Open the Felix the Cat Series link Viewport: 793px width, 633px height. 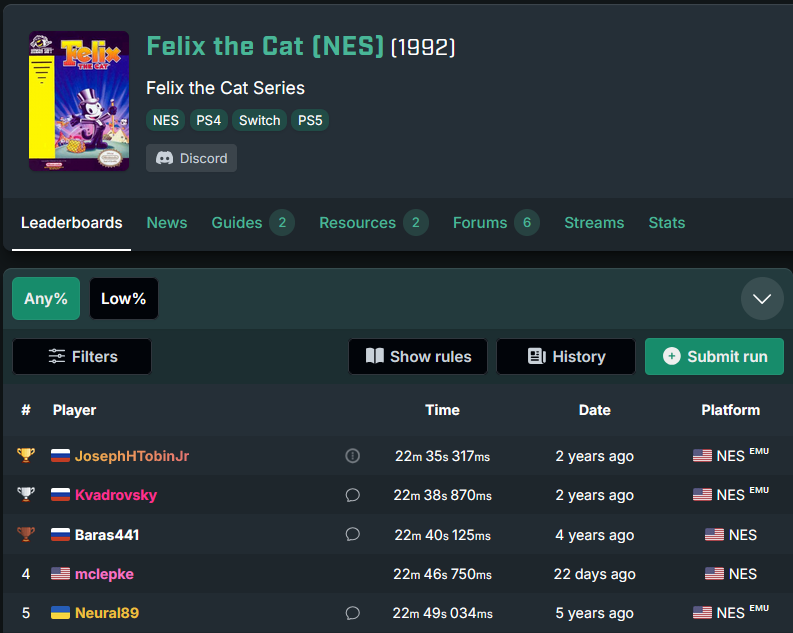226,88
